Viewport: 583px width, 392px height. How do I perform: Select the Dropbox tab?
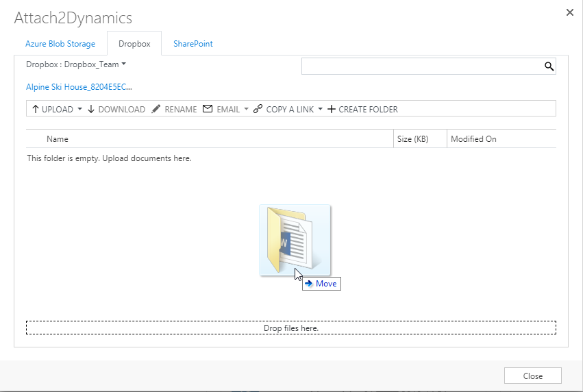tap(134, 43)
